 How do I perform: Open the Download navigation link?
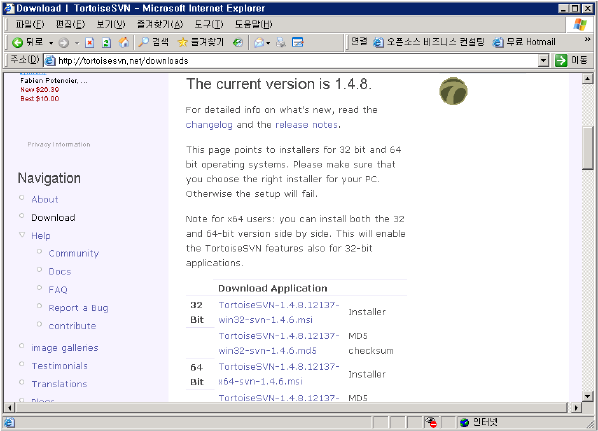pos(53,218)
